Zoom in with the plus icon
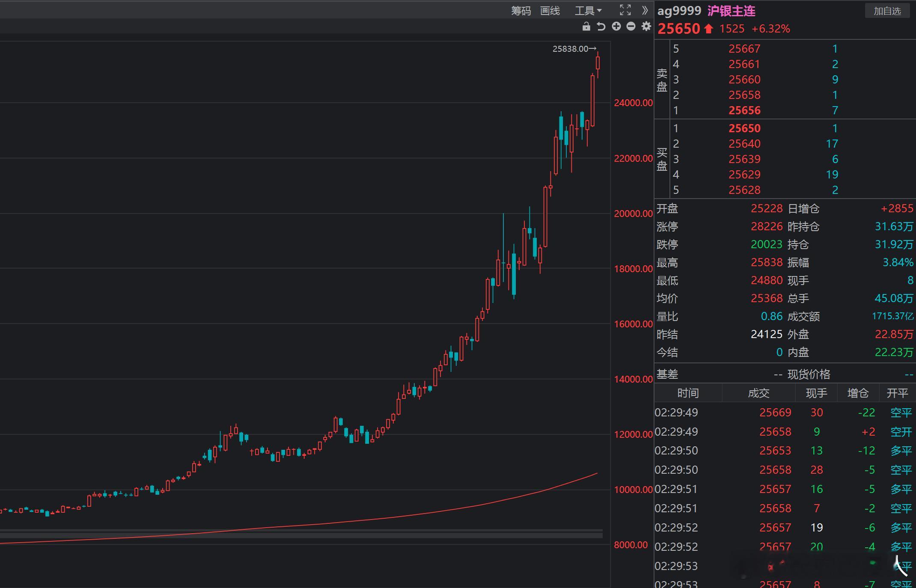 click(616, 27)
